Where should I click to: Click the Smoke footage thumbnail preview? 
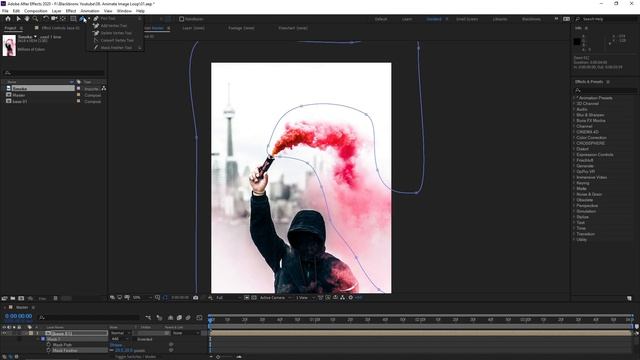pyautogui.click(x=9, y=45)
